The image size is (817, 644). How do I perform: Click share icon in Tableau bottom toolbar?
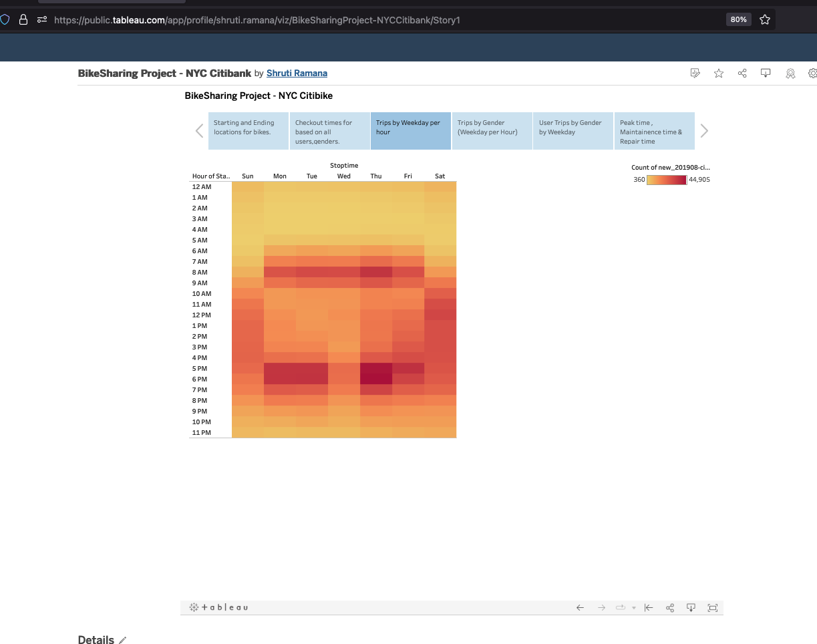pyautogui.click(x=670, y=607)
